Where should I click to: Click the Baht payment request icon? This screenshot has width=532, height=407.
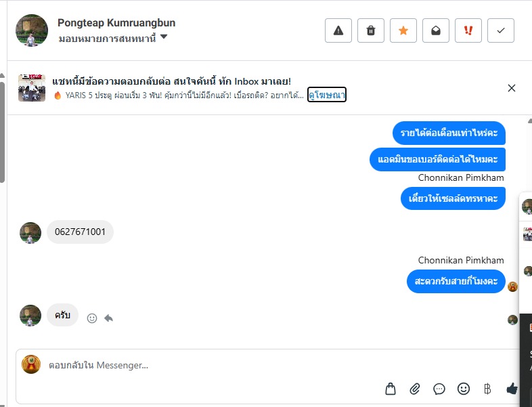click(x=487, y=389)
